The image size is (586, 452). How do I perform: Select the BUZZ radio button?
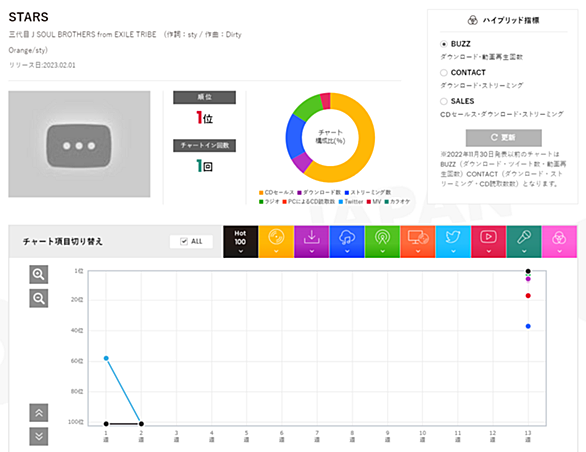444,44
